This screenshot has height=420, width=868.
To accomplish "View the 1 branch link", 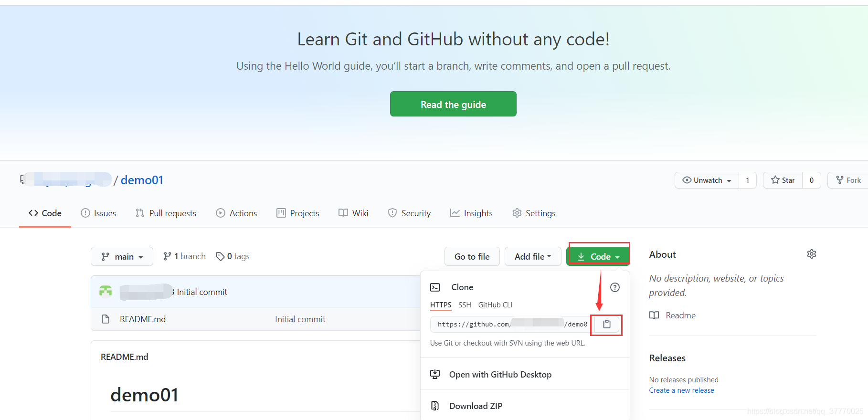I will click(x=184, y=256).
